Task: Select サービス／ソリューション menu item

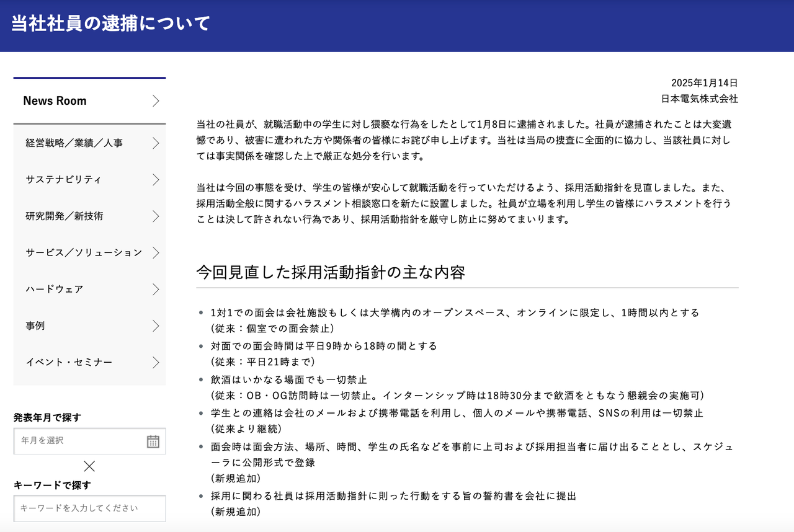Action: pyautogui.click(x=89, y=253)
